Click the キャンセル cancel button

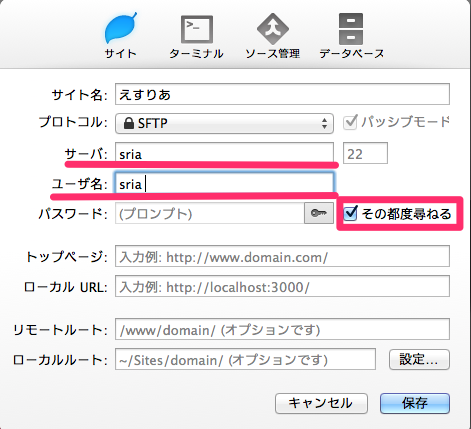tap(321, 403)
